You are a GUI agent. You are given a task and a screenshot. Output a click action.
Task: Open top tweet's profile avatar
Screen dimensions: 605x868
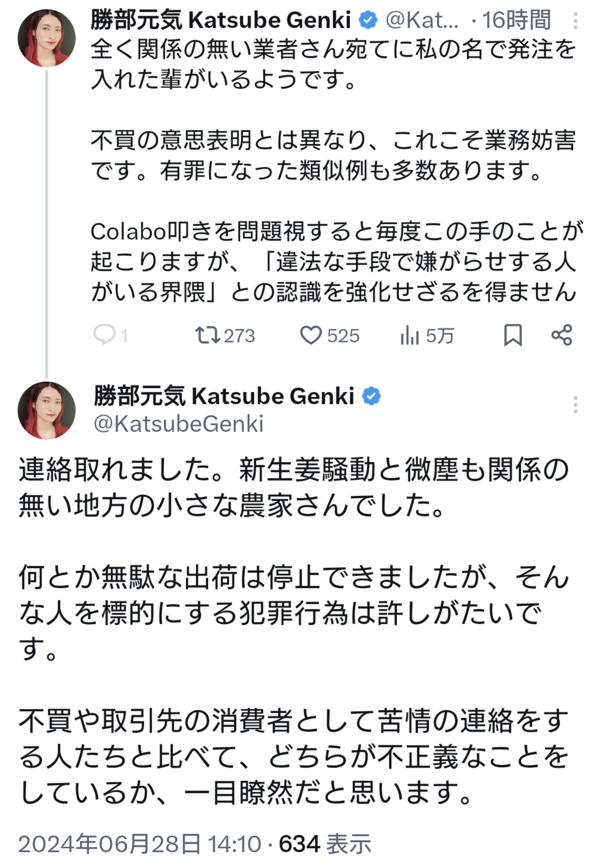click(46, 38)
